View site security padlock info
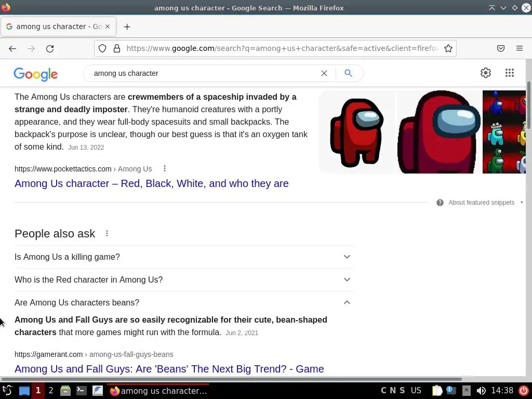The image size is (532, 399). pyautogui.click(x=117, y=48)
